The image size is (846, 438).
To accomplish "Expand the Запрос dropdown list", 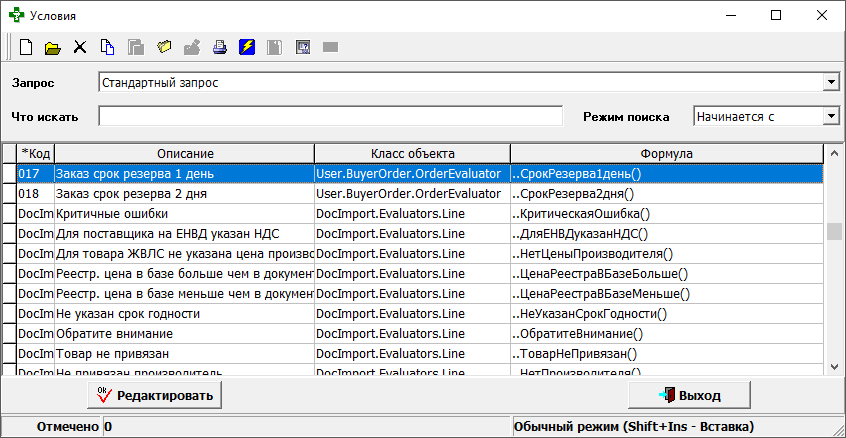I will 830,82.
